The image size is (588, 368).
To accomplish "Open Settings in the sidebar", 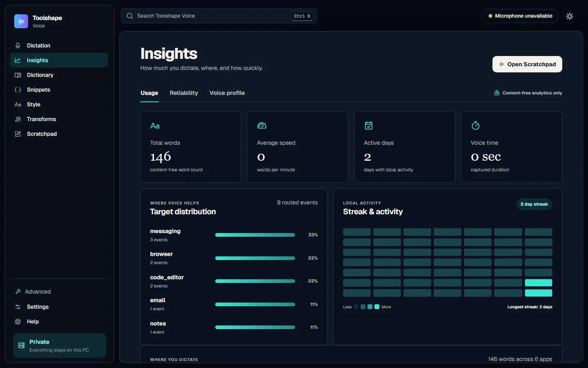I will [59, 307].
